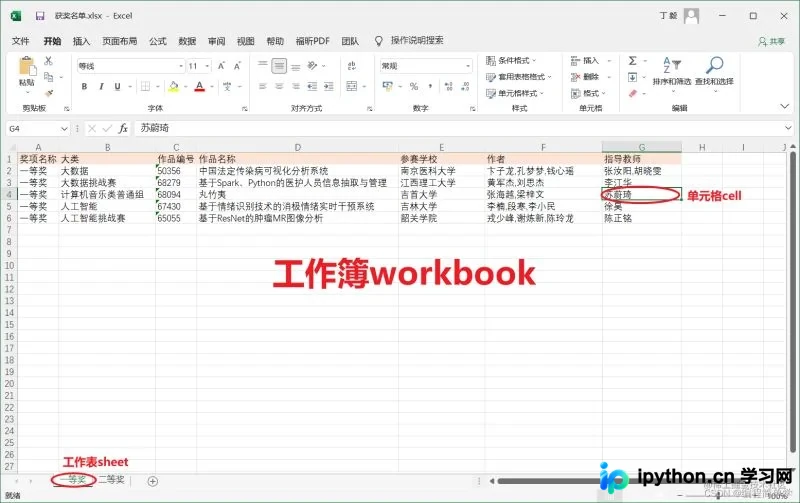
Task: Open the font name dropdown
Action: [x=181, y=66]
